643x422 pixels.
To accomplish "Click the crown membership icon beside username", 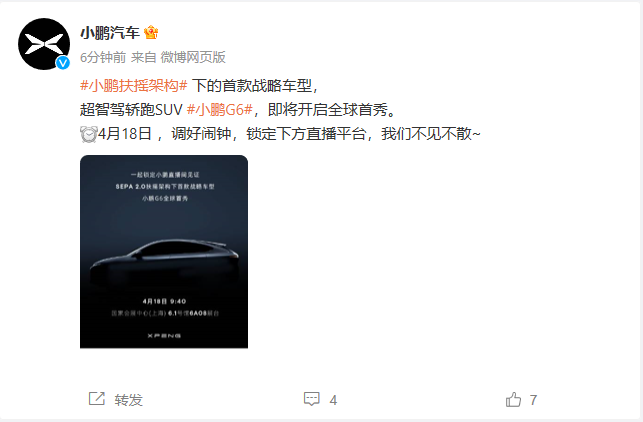I will [151, 32].
